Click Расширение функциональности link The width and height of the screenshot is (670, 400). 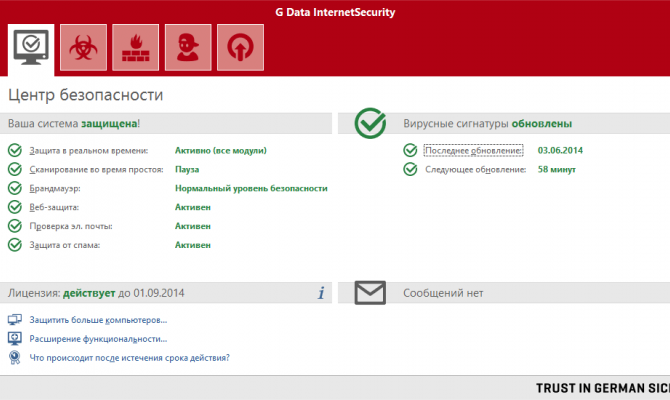[98, 339]
